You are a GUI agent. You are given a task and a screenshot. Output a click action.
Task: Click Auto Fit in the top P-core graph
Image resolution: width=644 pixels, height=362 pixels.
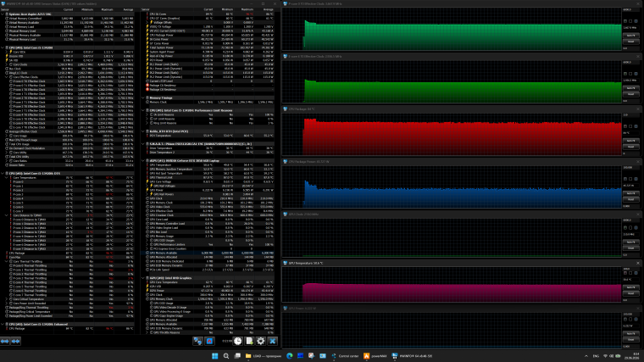pyautogui.click(x=630, y=36)
